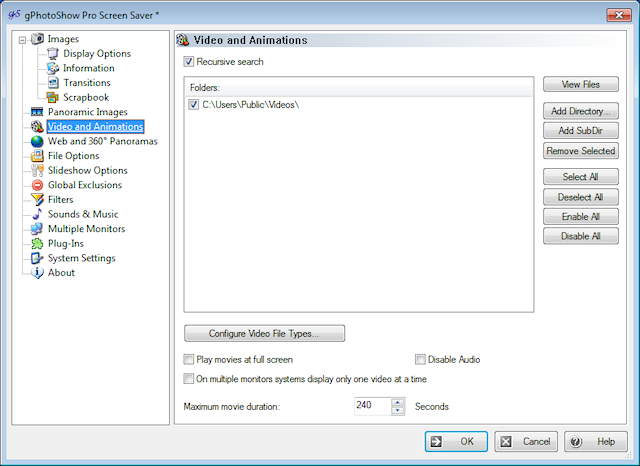This screenshot has height=466, width=640.
Task: Open Slideshow Options section
Action: pos(88,171)
